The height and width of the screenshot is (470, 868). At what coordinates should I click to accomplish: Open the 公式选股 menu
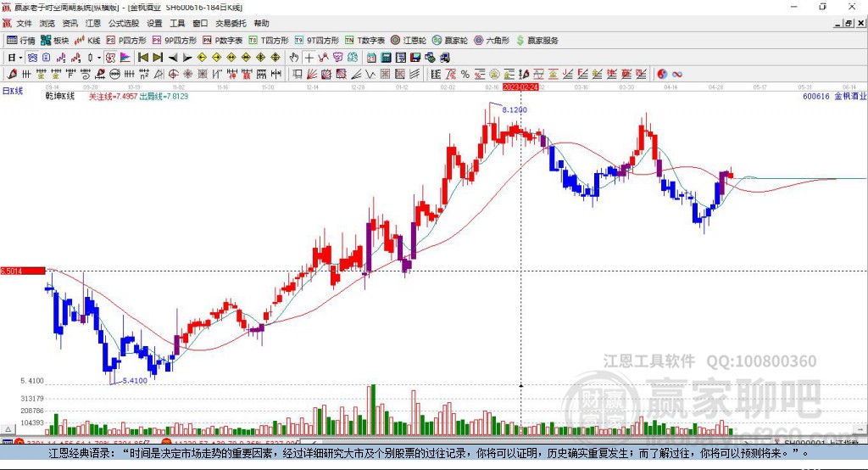124,23
